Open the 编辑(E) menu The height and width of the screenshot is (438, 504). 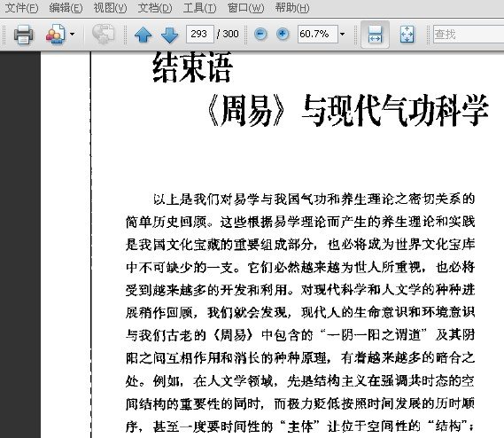[66, 8]
